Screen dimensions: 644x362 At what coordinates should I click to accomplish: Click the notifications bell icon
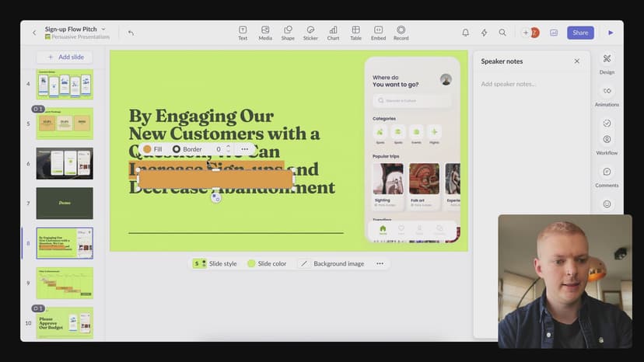[465, 33]
